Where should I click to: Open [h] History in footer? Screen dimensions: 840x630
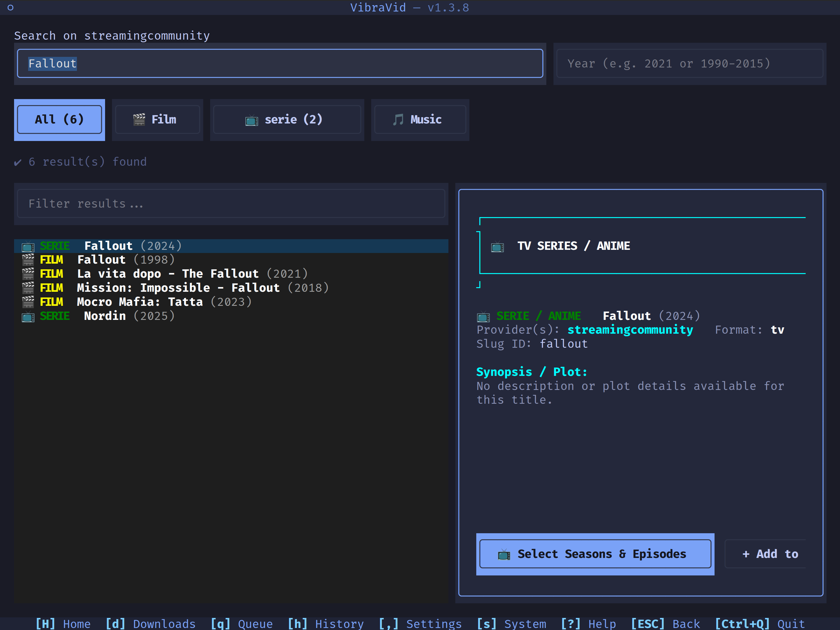tap(326, 624)
